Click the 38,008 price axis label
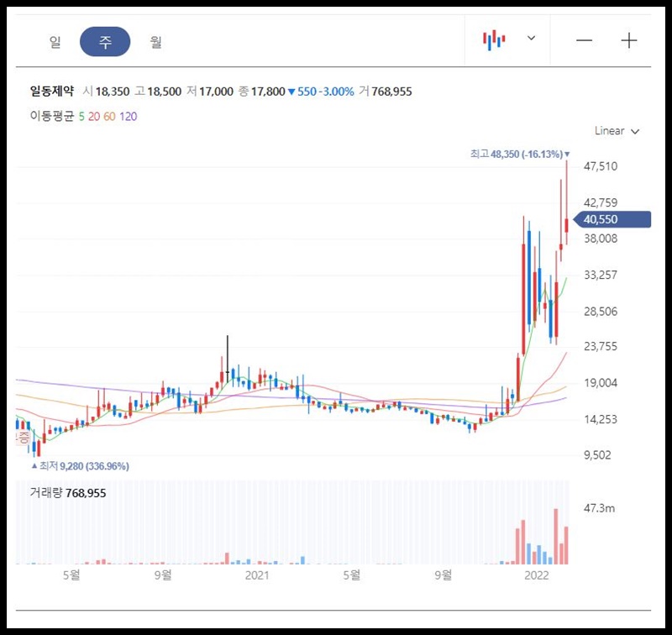 click(x=601, y=239)
